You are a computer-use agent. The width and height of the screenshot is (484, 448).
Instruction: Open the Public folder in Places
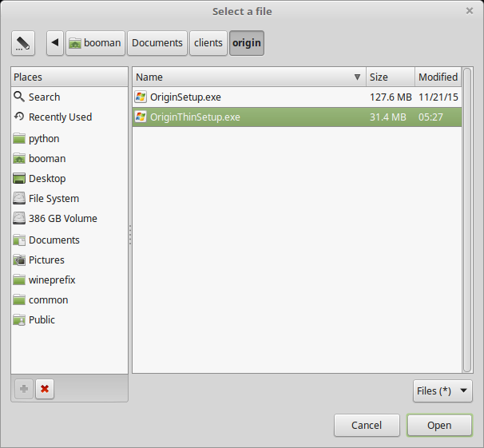click(69, 320)
